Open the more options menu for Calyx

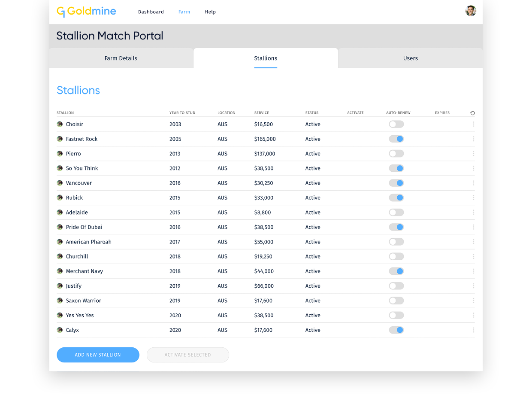tap(473, 330)
